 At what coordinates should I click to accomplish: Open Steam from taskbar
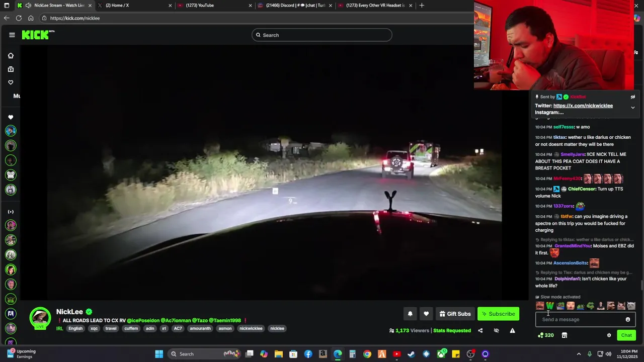click(x=412, y=354)
